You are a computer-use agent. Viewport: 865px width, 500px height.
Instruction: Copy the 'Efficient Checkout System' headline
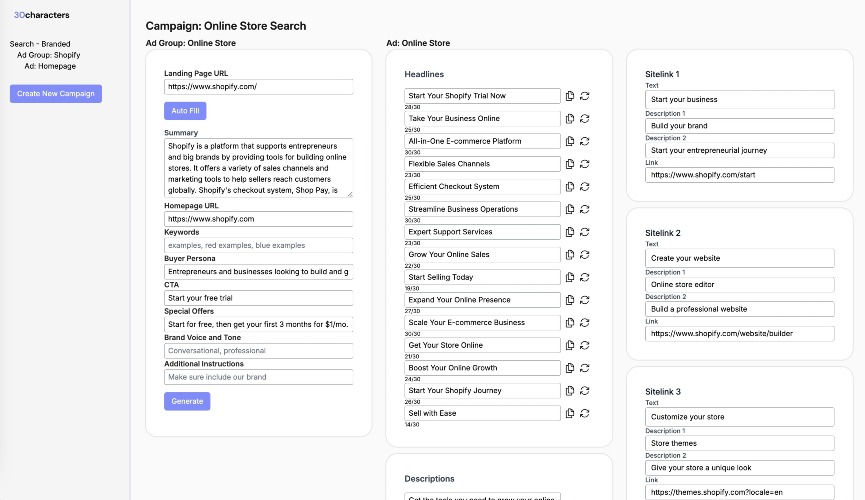(x=570, y=187)
